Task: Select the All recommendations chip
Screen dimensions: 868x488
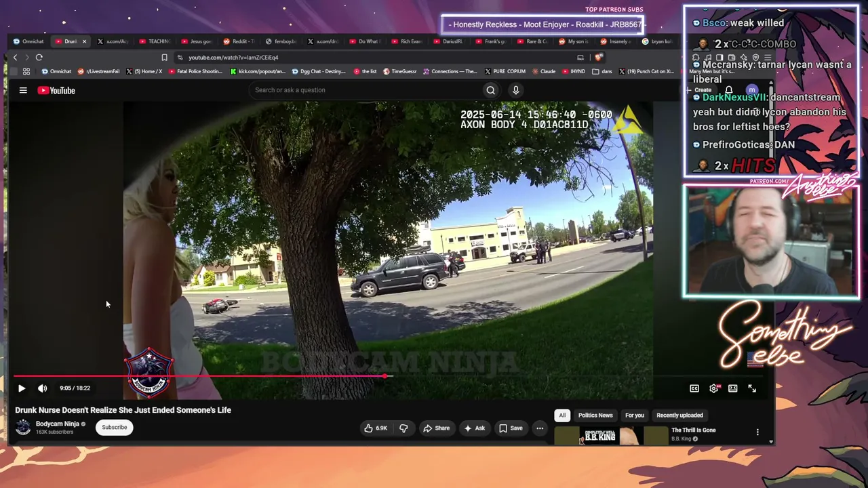Action: (562, 415)
